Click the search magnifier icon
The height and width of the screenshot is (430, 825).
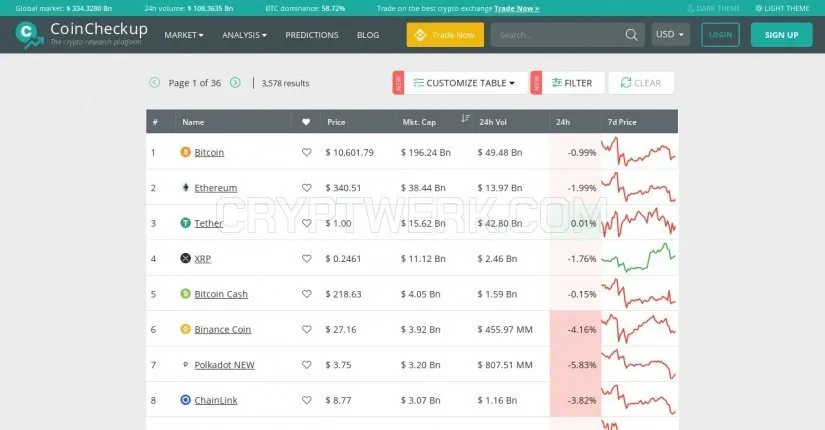631,35
